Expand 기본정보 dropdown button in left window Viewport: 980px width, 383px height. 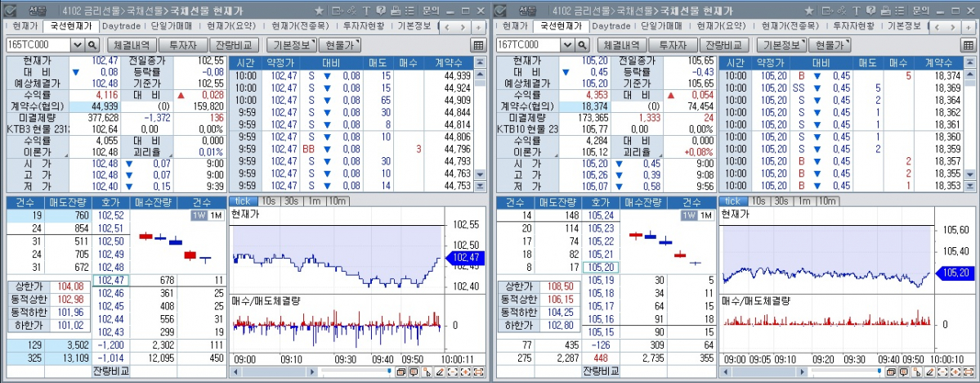click(291, 45)
